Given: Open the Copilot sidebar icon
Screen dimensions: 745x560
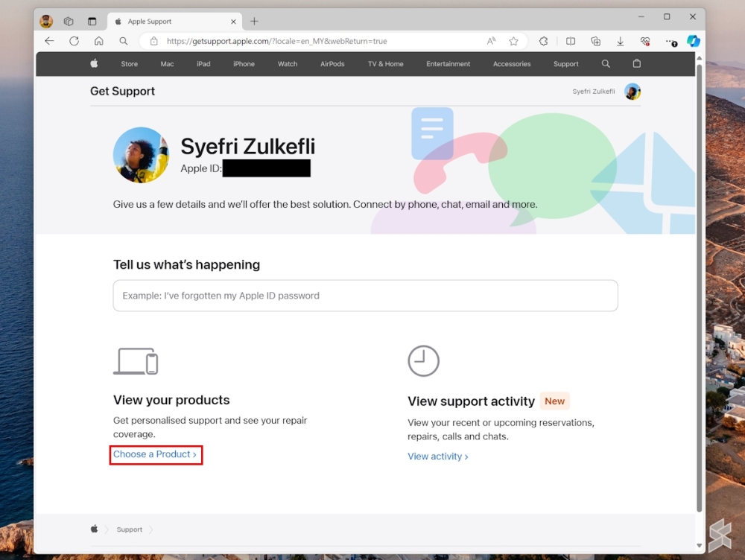Looking at the screenshot, I should click(693, 41).
